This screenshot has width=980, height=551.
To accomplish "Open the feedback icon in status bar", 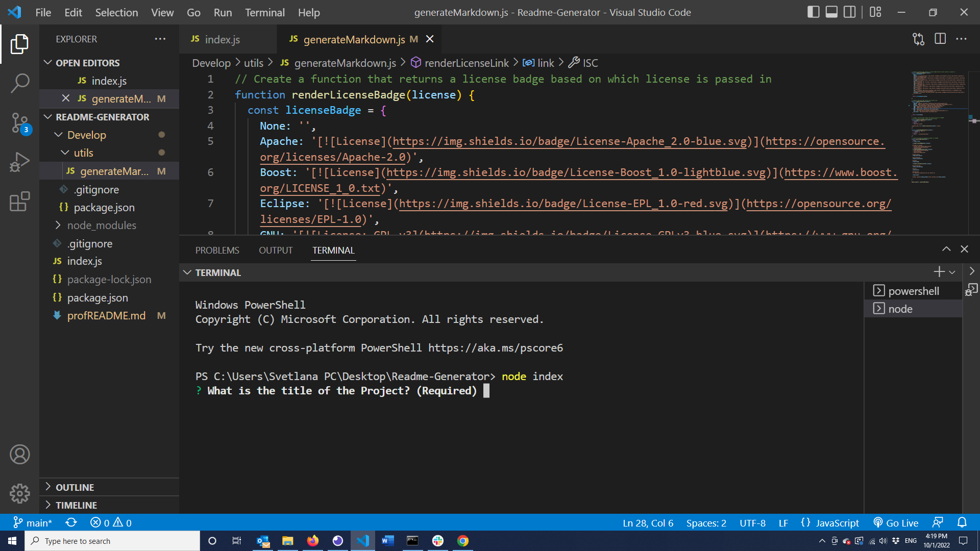I will click(x=938, y=522).
